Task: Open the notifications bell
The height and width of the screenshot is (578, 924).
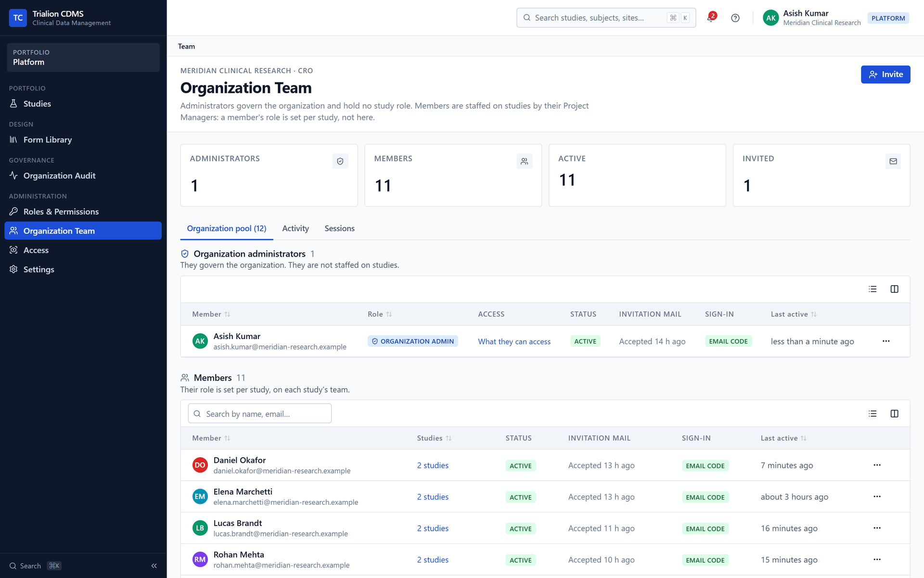Action: click(x=711, y=18)
